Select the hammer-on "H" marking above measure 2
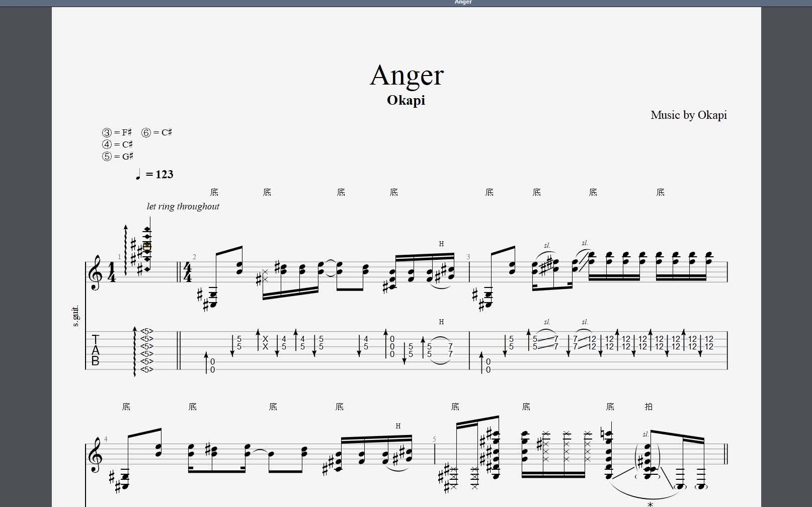Image resolution: width=812 pixels, height=507 pixels. 441,244
